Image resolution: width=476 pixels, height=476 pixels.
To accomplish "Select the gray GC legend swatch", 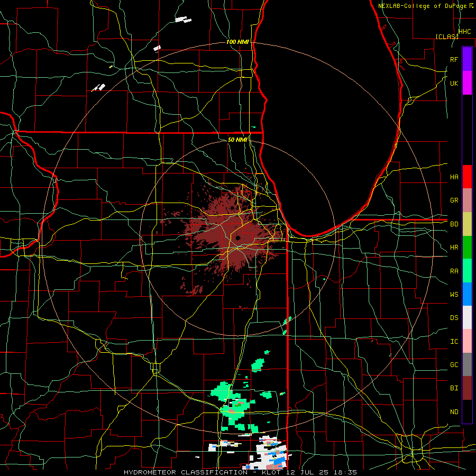I will click(467, 364).
